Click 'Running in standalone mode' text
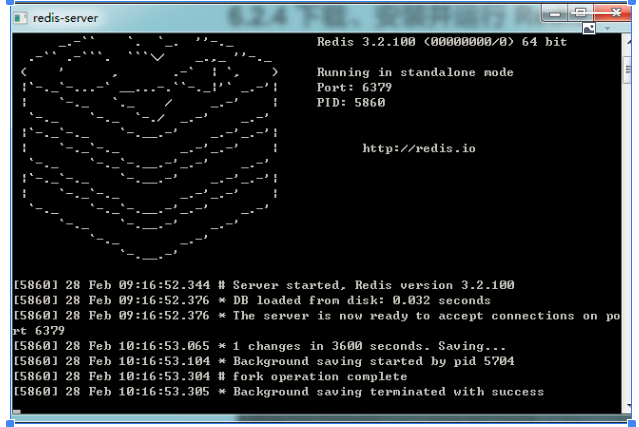This screenshot has width=639, height=427. (x=415, y=73)
